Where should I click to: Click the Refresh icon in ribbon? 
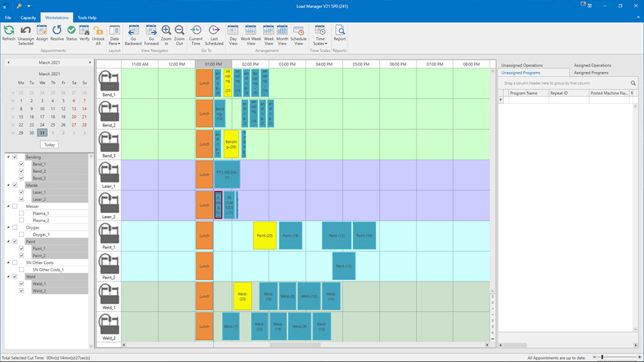(9, 30)
